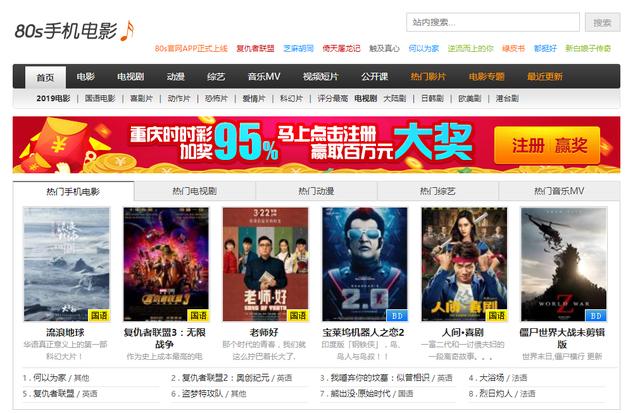Click the 2019电影 sub-navigation link
640x413 pixels.
pos(53,98)
